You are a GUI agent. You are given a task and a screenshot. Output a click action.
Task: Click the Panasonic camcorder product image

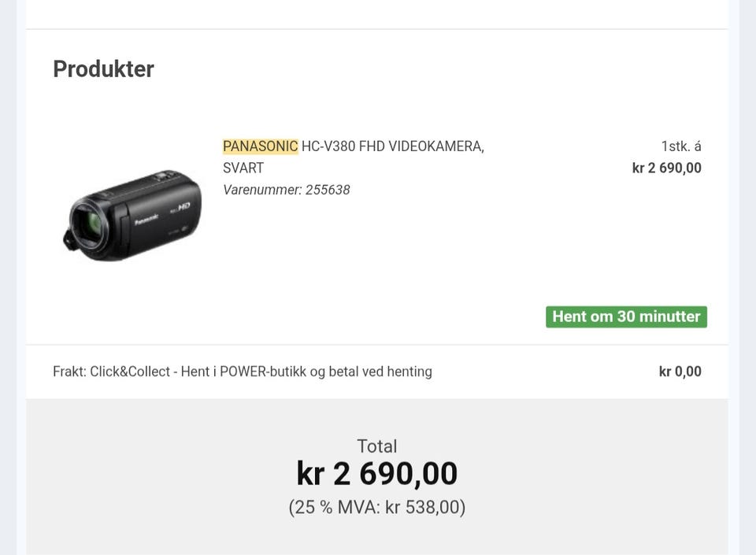[x=132, y=216]
